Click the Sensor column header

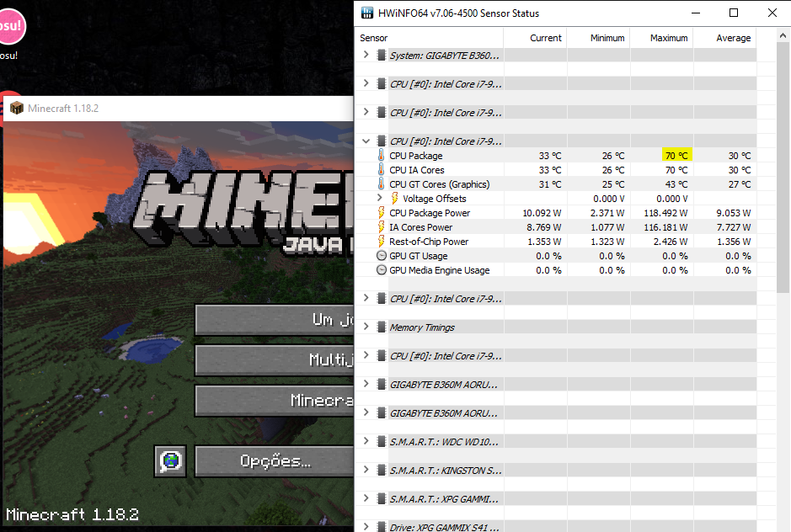tap(430, 38)
